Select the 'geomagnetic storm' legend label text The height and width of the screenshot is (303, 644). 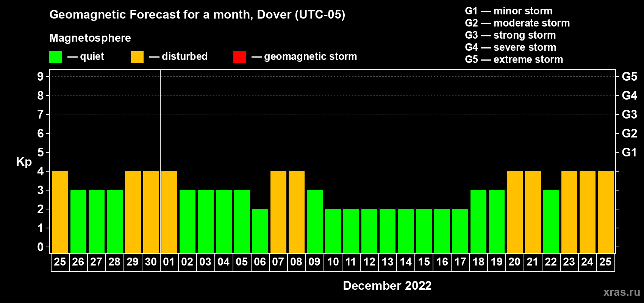311,56
